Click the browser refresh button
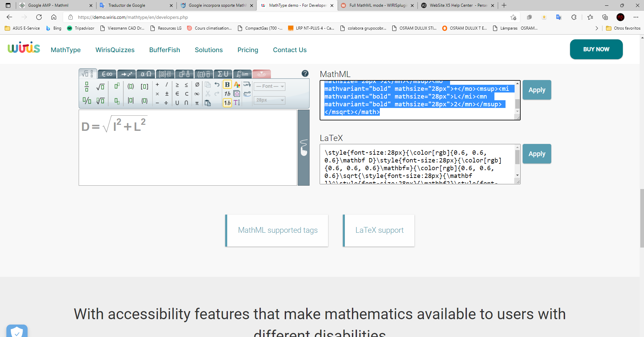 coord(39,17)
